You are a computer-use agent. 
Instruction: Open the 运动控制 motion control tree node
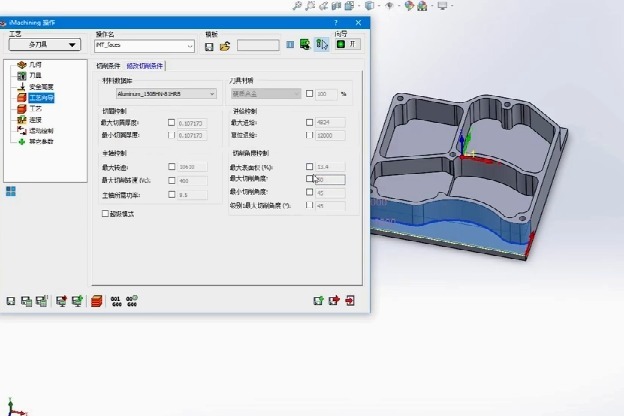41,131
